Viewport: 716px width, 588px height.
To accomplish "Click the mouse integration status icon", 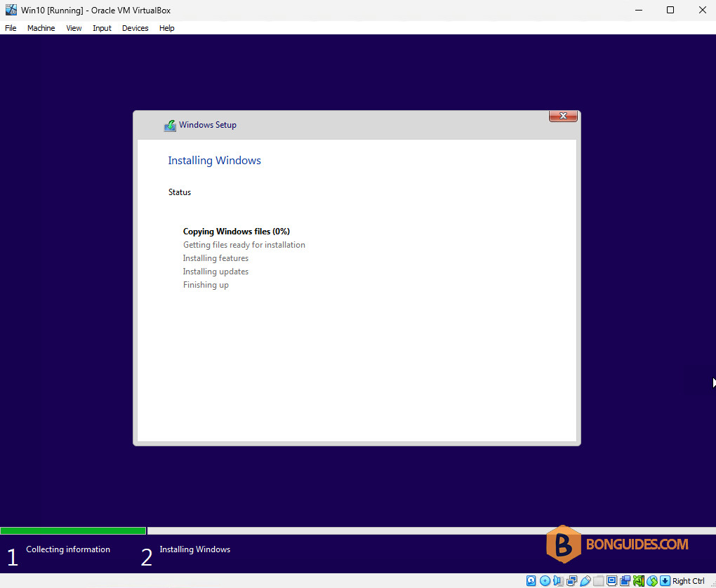I will [x=652, y=581].
